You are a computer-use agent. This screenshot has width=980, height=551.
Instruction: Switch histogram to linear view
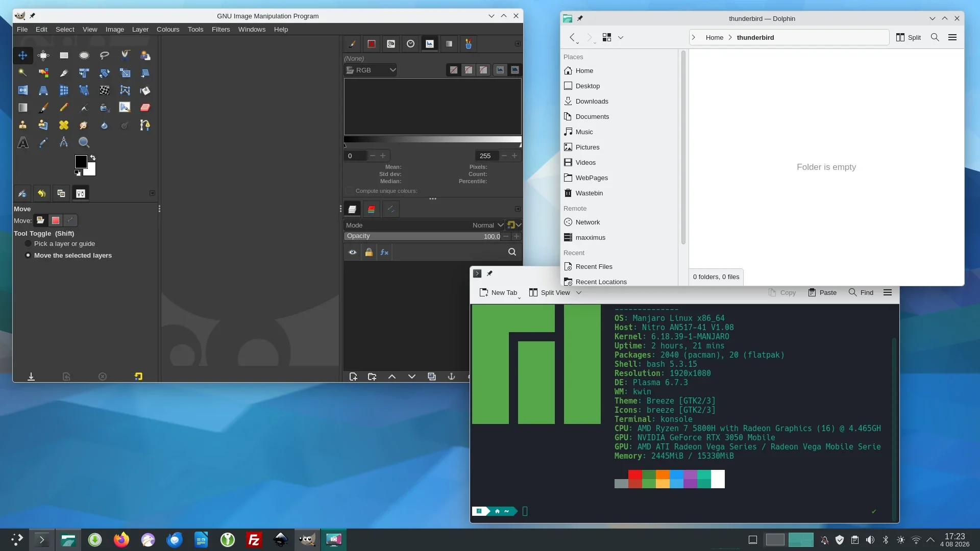click(500, 70)
